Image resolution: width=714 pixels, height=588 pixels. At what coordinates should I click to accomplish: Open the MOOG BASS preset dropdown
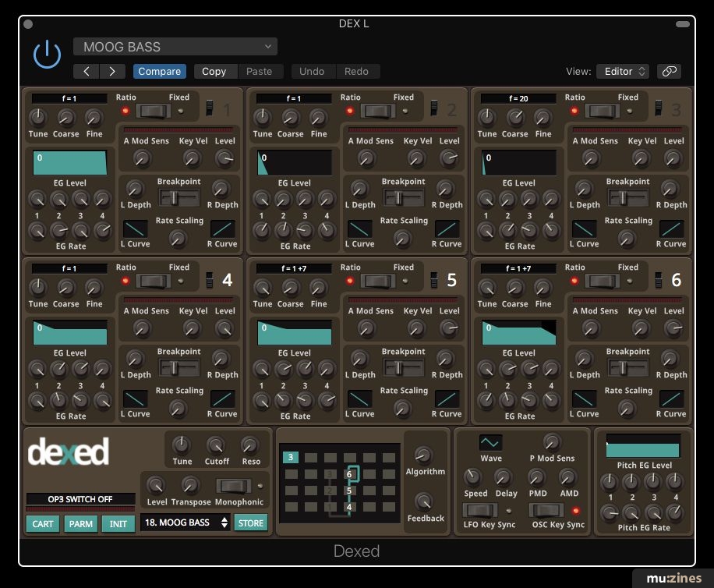pos(175,47)
